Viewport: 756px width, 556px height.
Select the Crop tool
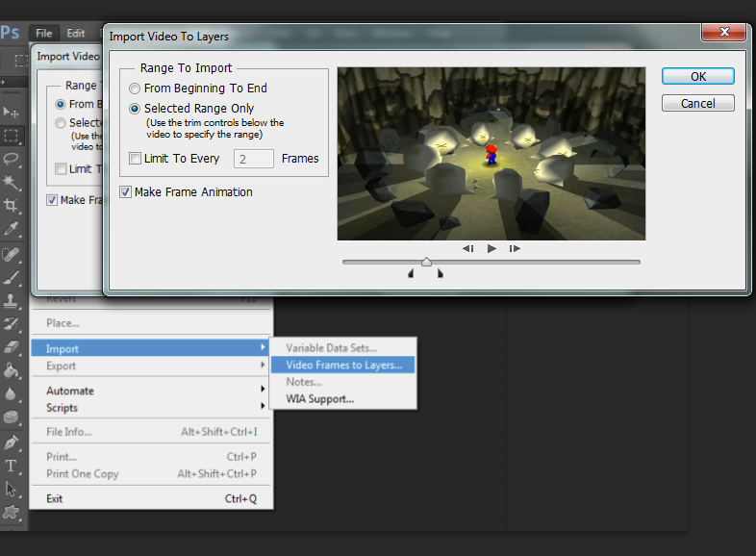coord(11,206)
